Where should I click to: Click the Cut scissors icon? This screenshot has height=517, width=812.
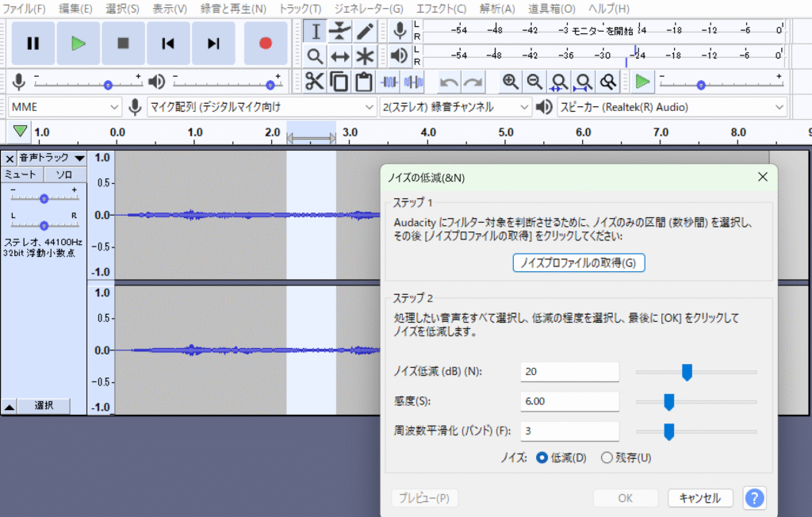click(x=315, y=82)
